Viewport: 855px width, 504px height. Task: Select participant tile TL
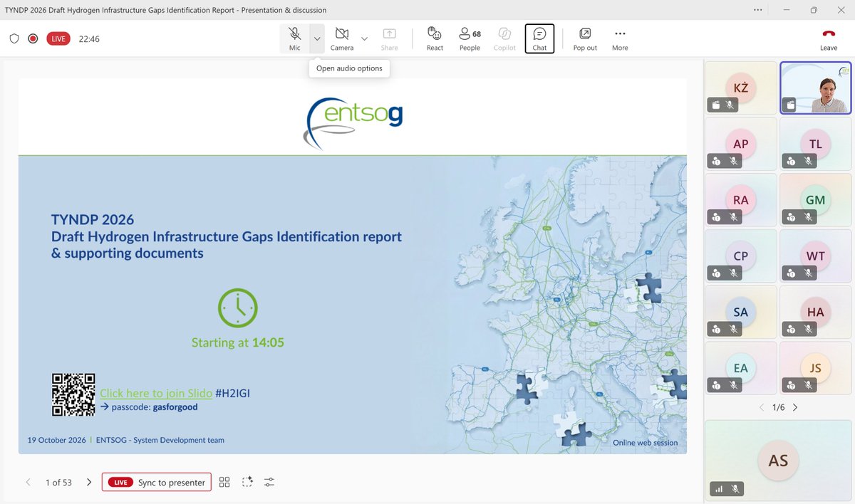click(815, 144)
